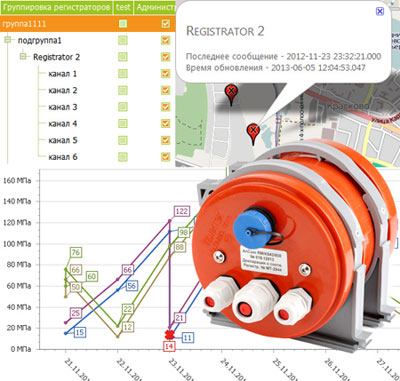Close the Registrator 2 map popup
The image size is (400, 381).
(x=380, y=11)
